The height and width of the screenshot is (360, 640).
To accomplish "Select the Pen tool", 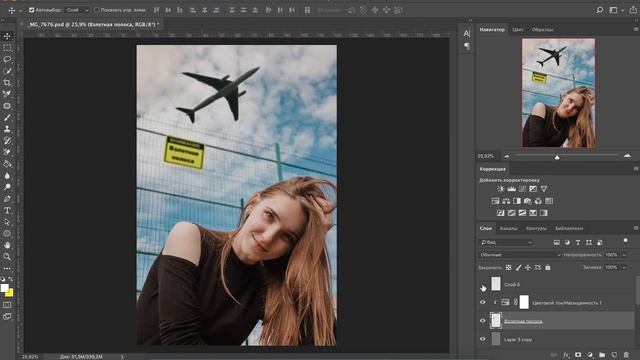I will pyautogui.click(x=7, y=199).
